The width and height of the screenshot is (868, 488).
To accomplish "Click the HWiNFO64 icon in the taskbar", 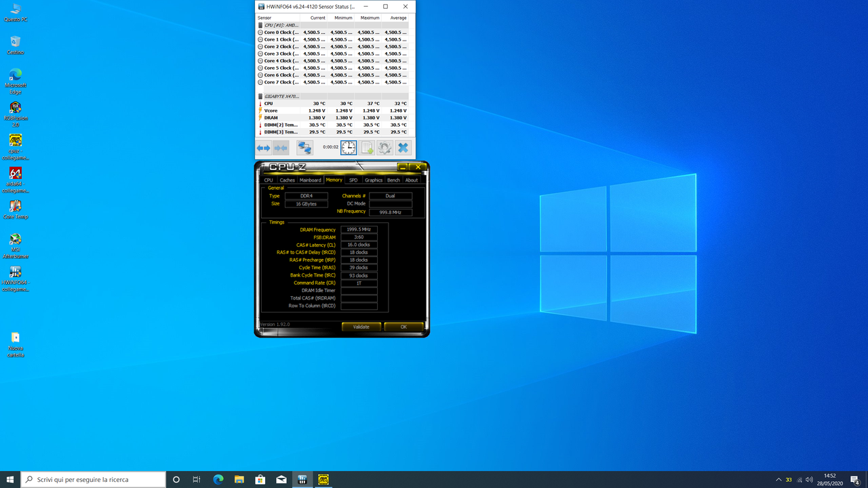I will pos(302,480).
